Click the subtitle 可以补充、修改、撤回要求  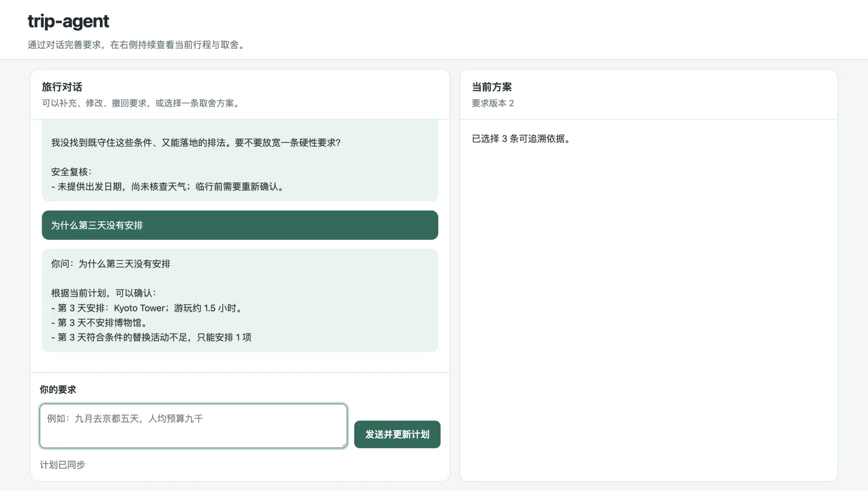point(141,103)
